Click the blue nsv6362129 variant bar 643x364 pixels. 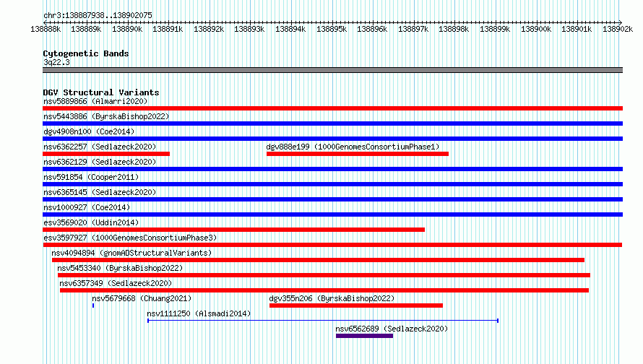coord(332,169)
